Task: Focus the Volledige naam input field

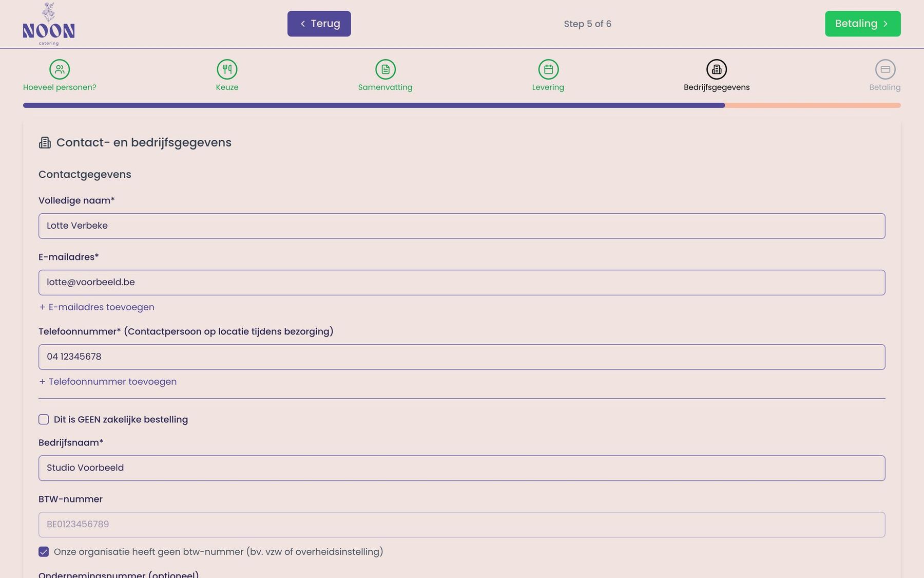Action: click(x=462, y=226)
